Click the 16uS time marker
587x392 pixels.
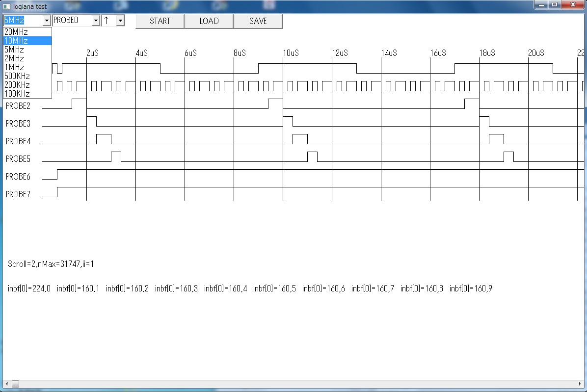tap(438, 53)
